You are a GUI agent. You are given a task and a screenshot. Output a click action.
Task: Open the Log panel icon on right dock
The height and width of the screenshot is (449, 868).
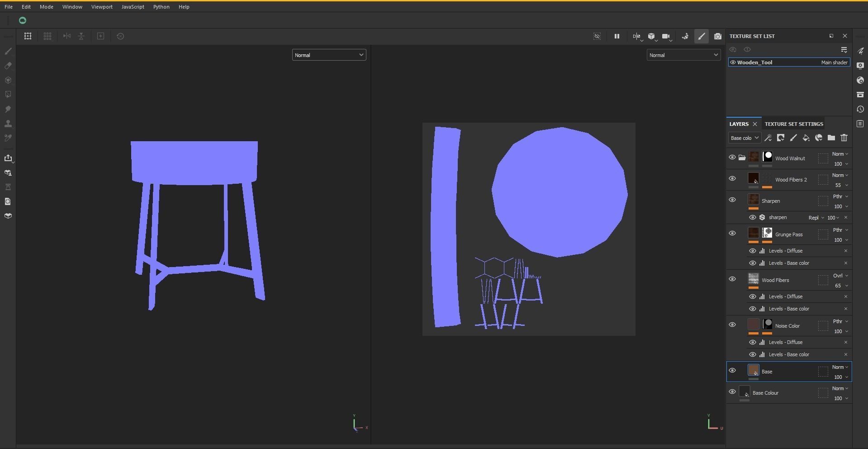click(x=860, y=124)
